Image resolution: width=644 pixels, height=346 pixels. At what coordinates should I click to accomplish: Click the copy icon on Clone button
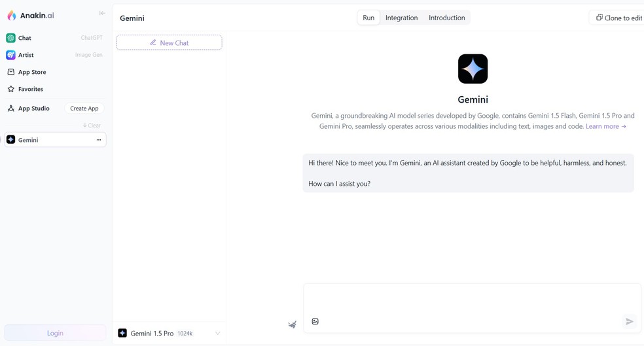(599, 18)
